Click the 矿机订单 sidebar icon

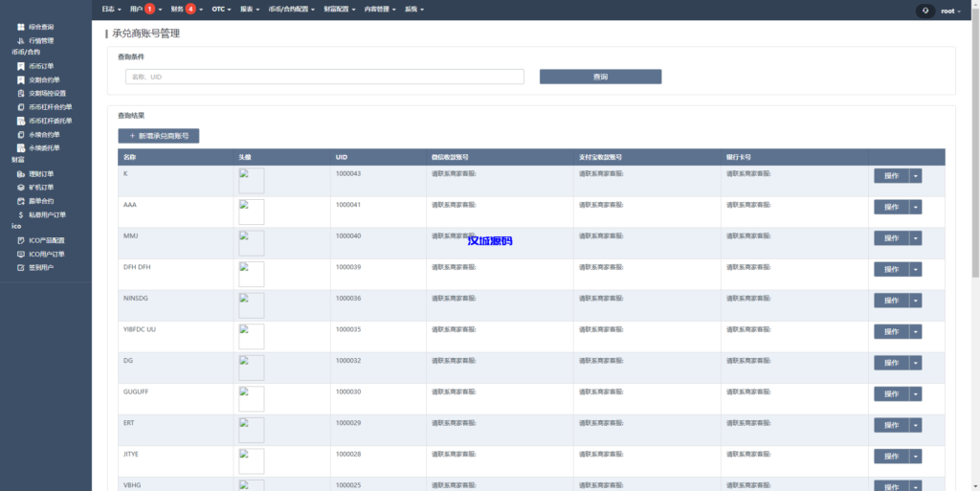(x=21, y=188)
